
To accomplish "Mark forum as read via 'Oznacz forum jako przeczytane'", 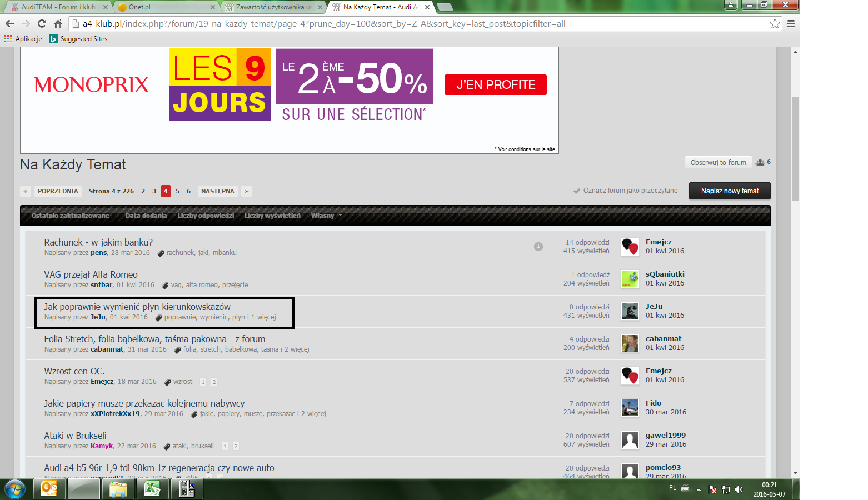I will pos(626,191).
